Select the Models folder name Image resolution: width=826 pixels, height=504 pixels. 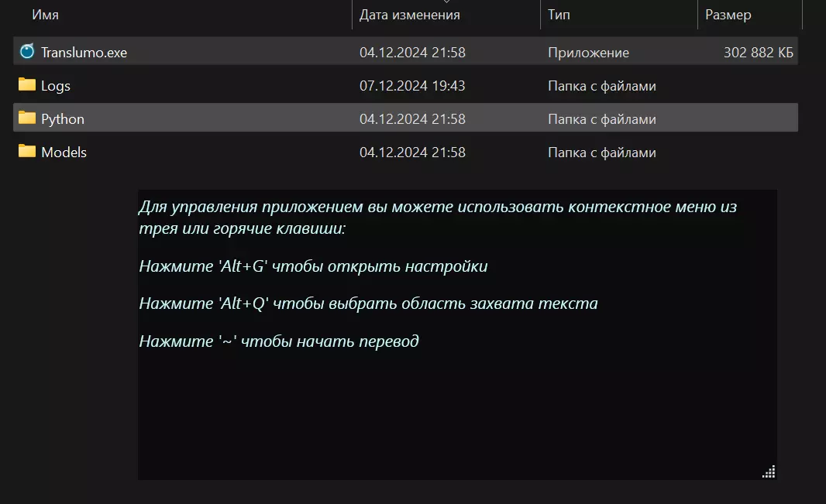coord(64,153)
